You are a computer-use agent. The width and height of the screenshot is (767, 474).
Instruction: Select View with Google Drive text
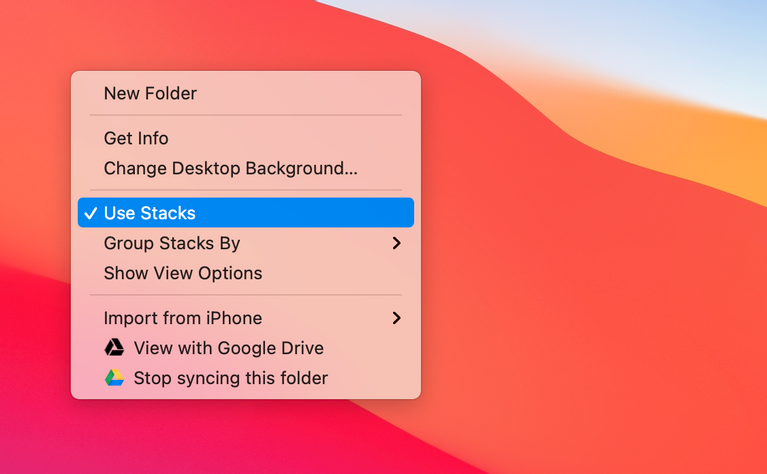click(228, 348)
